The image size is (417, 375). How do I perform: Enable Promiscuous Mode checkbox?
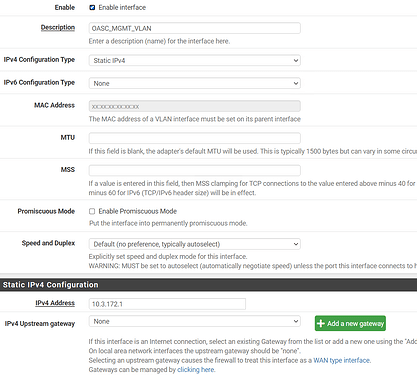click(92, 211)
